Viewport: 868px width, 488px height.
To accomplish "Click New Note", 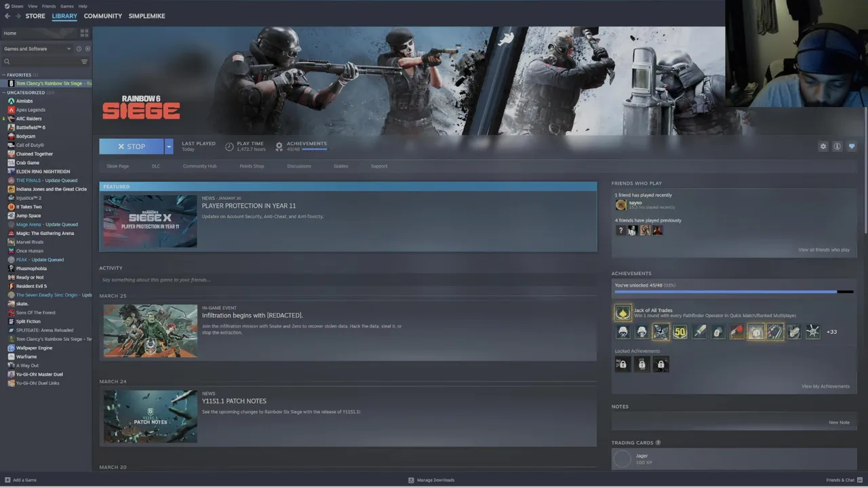I will pos(839,422).
